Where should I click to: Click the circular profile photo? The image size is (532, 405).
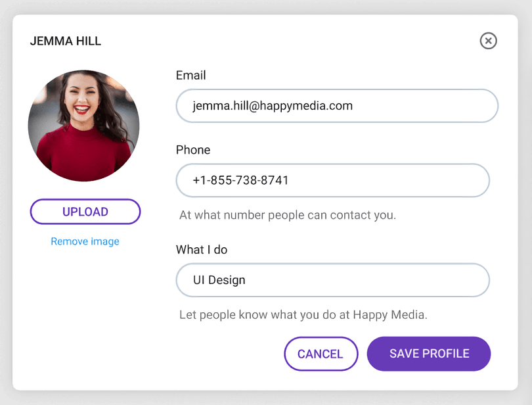tap(83, 126)
